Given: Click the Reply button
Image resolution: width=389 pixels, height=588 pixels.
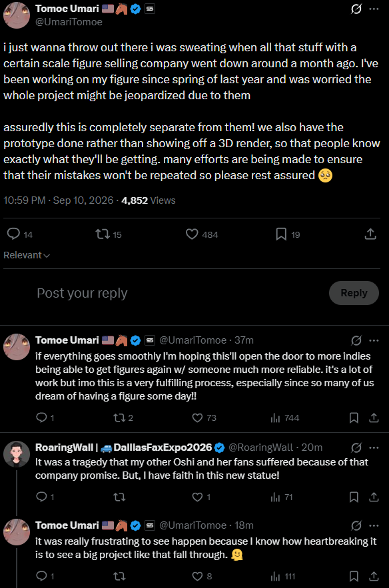Looking at the screenshot, I should [354, 293].
